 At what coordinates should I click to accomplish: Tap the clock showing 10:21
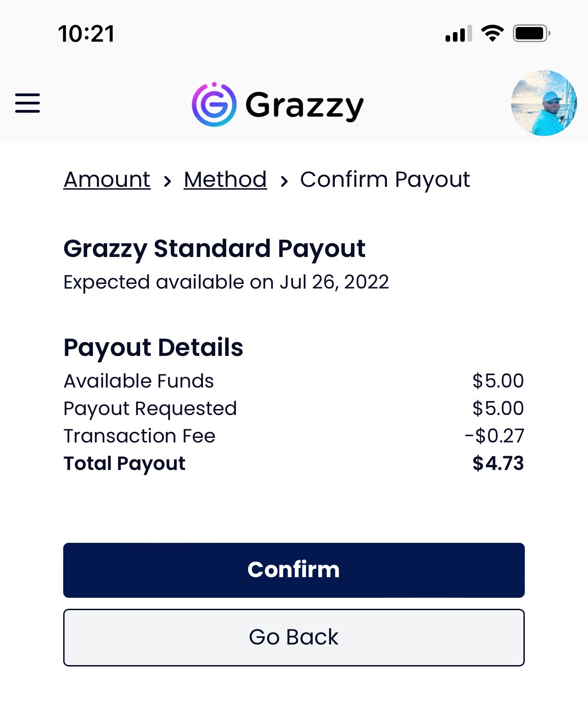coord(86,34)
